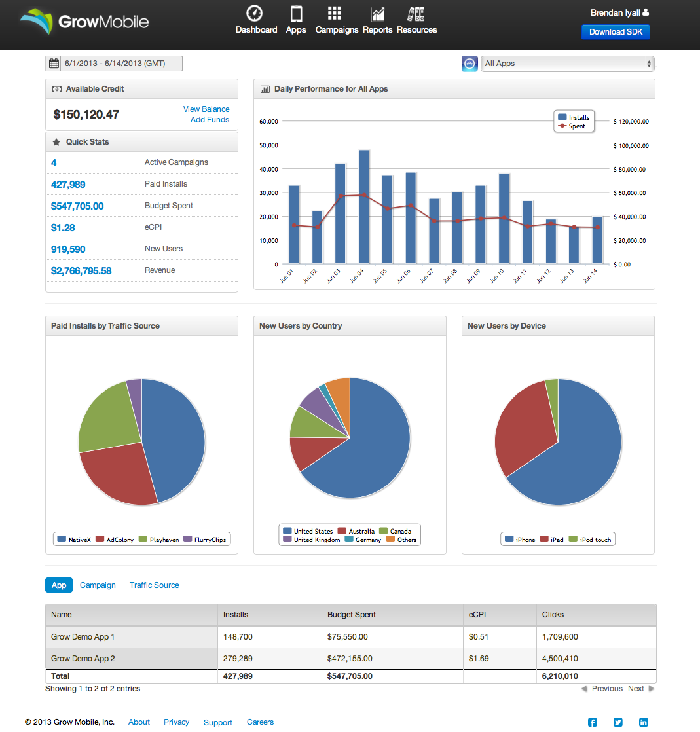700x732 pixels.
Task: Switch to the Campaign tab
Action: 98,585
